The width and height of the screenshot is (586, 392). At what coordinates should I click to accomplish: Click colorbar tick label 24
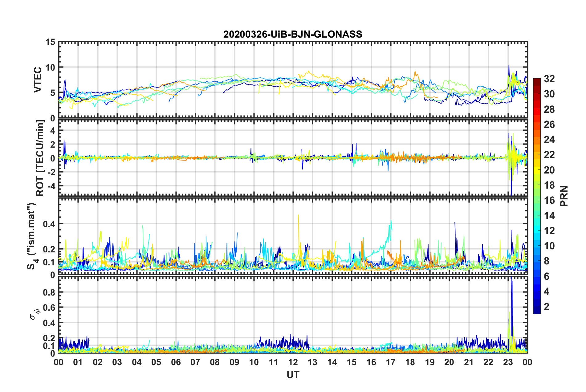click(x=549, y=140)
